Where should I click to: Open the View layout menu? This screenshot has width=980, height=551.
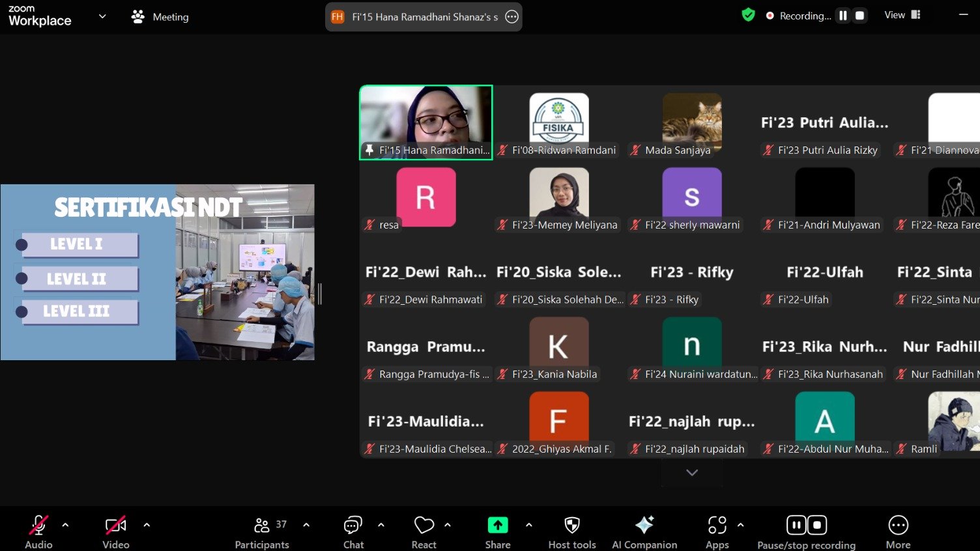(x=902, y=15)
